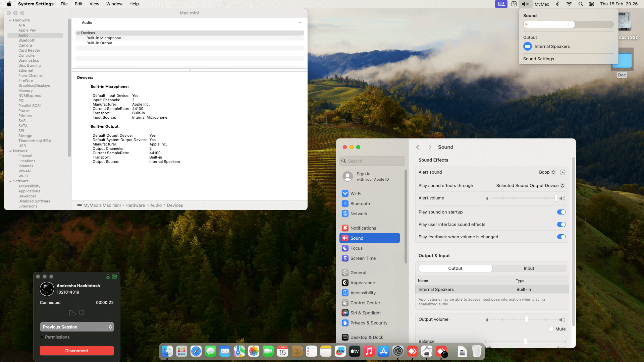Go forward in System Settings navigation
The height and width of the screenshot is (362, 644).
coord(430,147)
